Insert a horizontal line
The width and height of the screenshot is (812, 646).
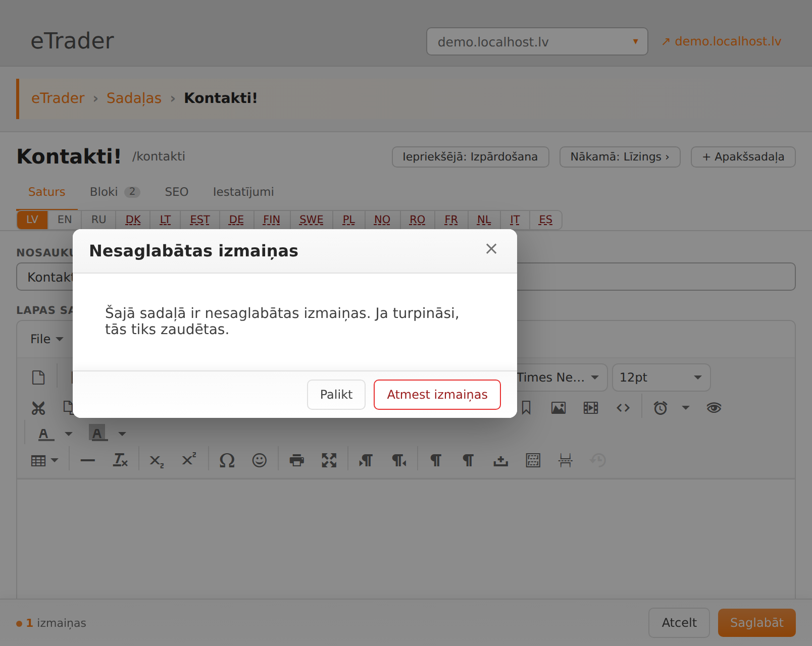88,460
